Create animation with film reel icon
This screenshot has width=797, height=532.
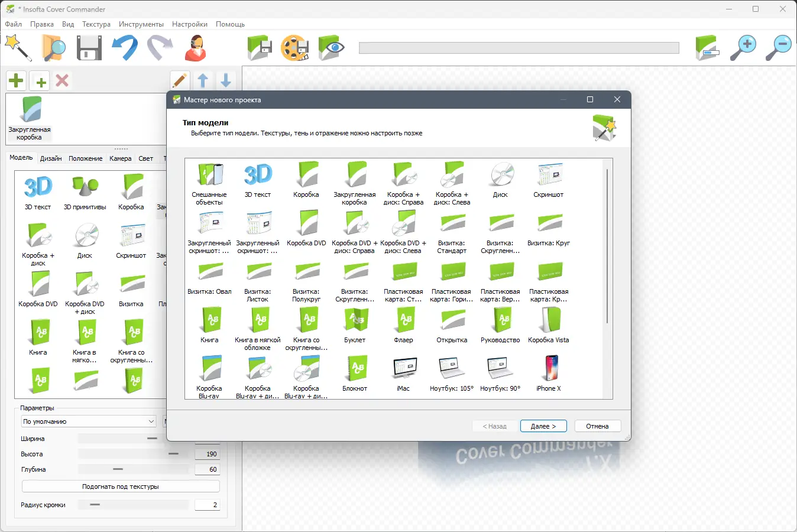[295, 48]
